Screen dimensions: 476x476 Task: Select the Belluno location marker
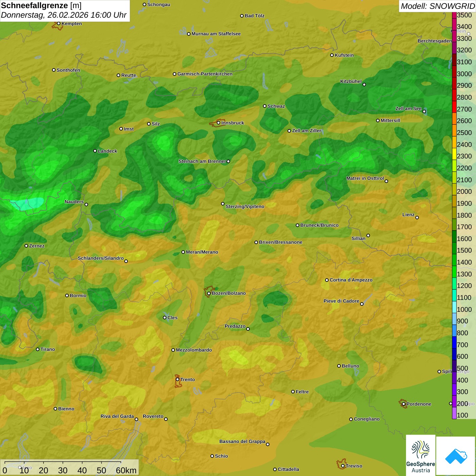click(x=339, y=366)
